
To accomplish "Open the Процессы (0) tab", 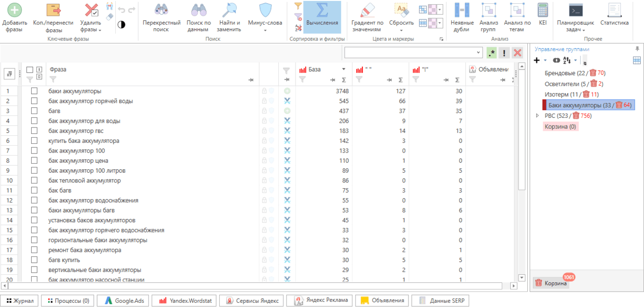I will [x=68, y=301].
